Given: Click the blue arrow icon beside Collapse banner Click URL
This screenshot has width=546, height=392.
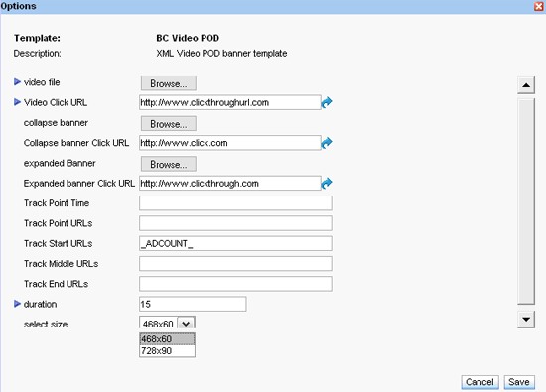Looking at the screenshot, I should point(327,143).
